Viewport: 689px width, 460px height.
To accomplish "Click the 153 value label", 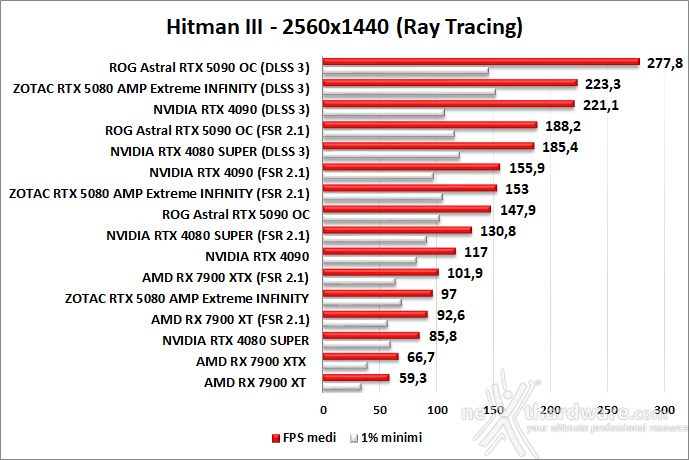I will pyautogui.click(x=517, y=189).
